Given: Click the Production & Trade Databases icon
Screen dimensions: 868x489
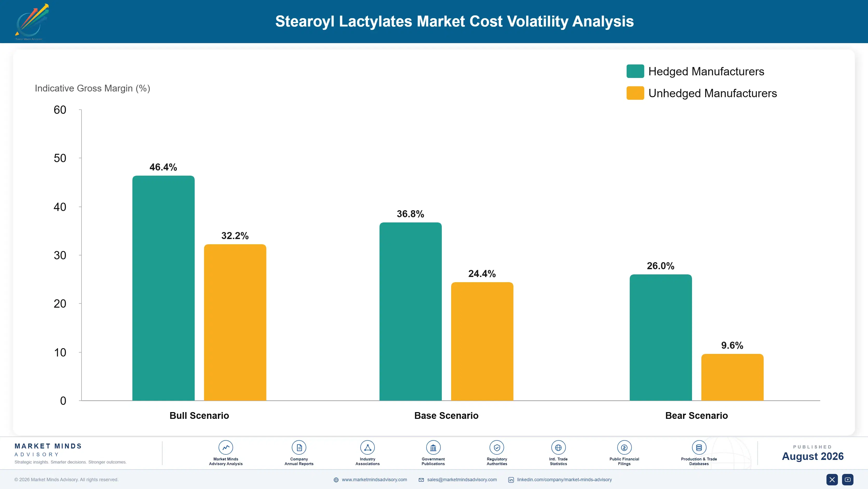Looking at the screenshot, I should point(699,447).
